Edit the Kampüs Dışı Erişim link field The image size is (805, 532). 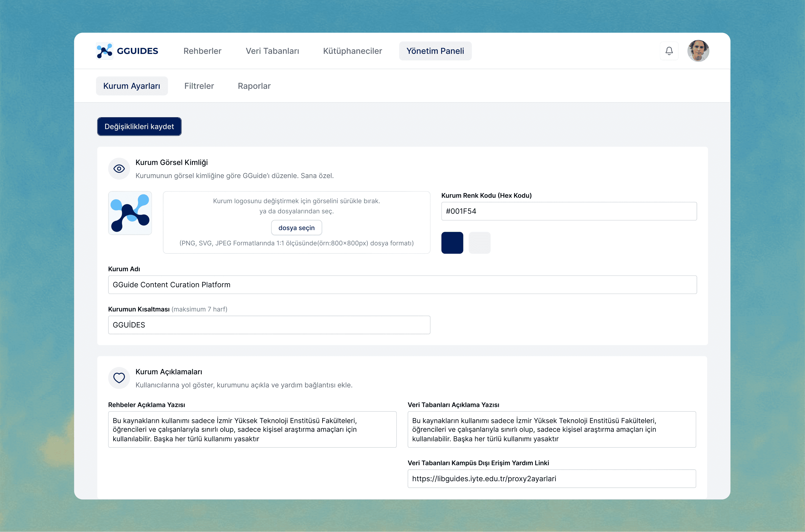click(x=551, y=478)
